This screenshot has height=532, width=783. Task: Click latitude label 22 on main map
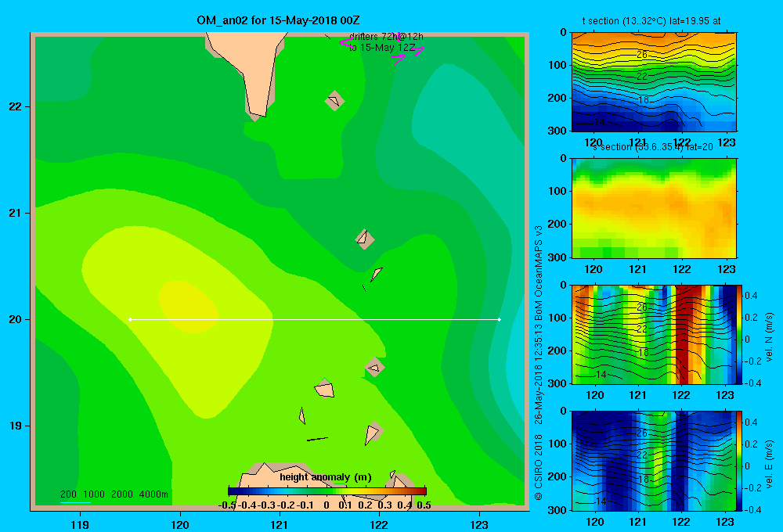(16, 106)
